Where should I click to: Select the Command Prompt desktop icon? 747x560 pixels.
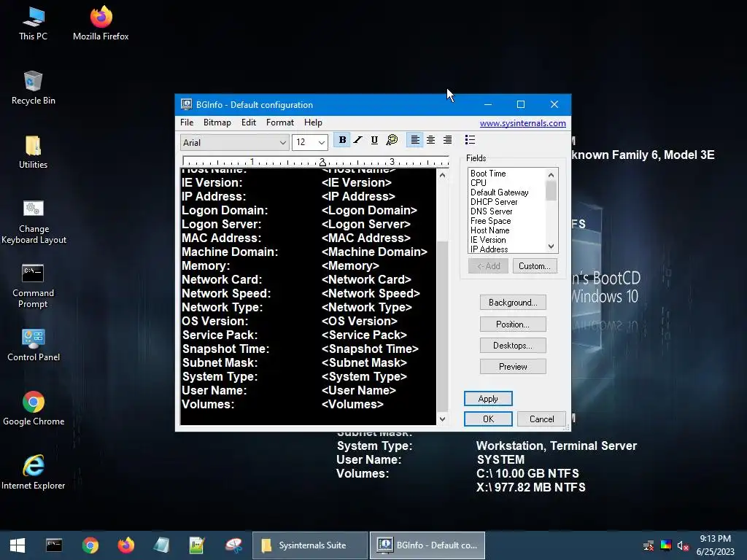point(34,286)
